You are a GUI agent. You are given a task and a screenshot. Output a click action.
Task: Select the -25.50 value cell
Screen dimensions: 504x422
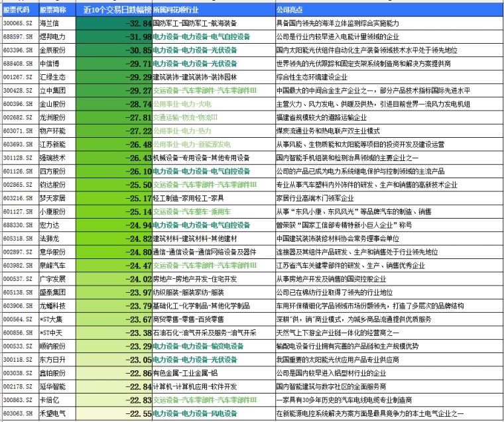coord(114,185)
